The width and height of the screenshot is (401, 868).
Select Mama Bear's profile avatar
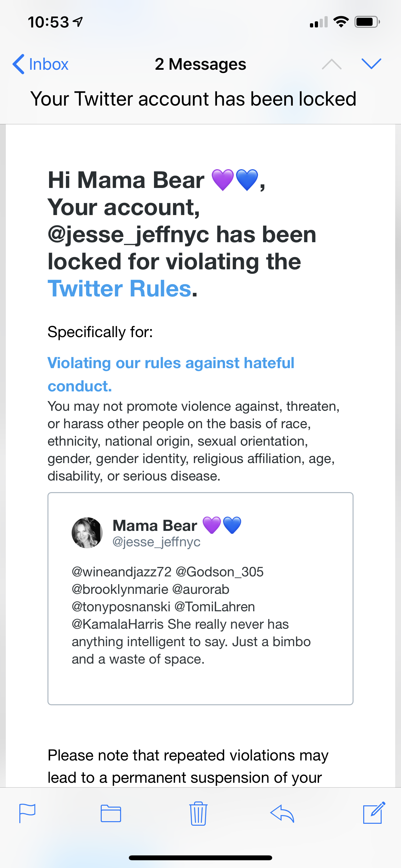click(x=87, y=532)
